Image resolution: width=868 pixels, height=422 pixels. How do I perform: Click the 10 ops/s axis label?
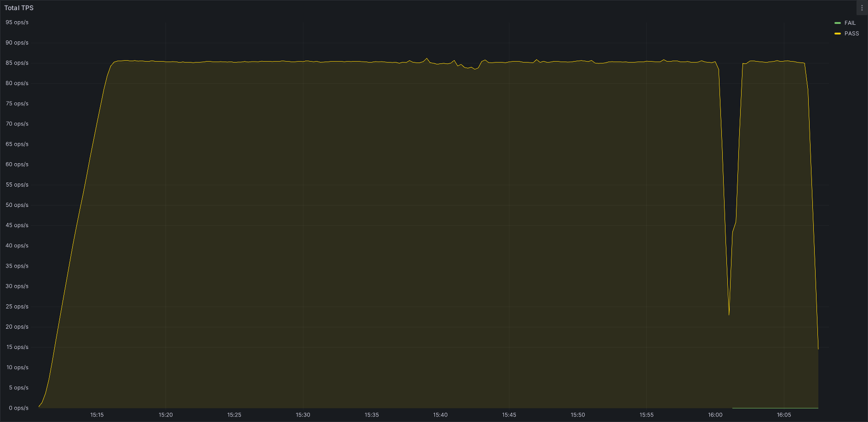click(x=17, y=367)
